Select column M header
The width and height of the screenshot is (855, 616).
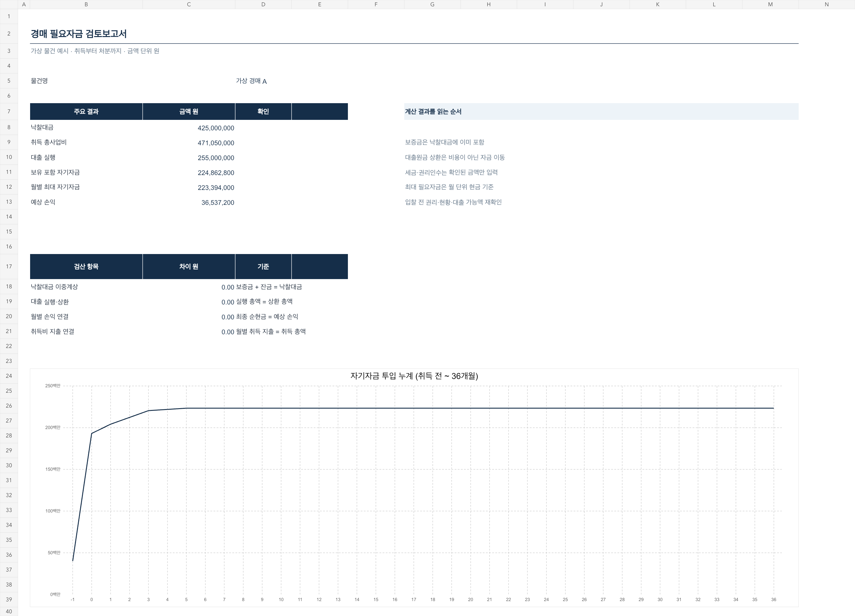[770, 4]
